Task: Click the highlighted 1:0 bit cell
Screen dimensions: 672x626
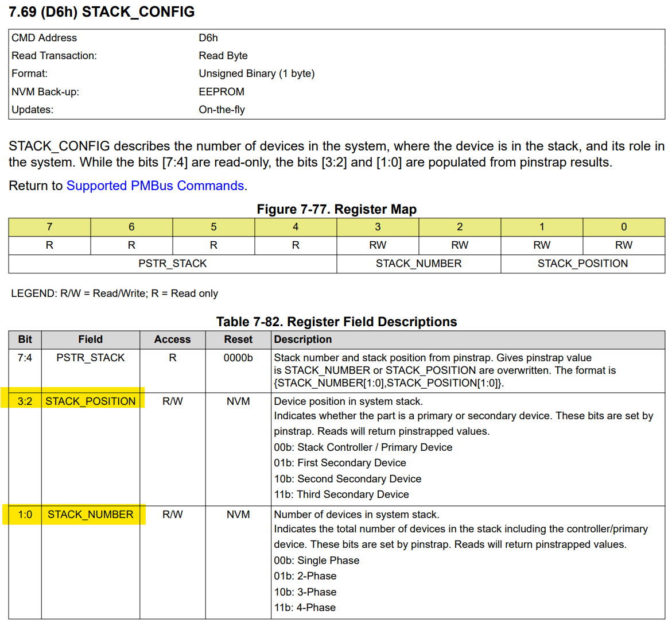Action: tap(25, 515)
